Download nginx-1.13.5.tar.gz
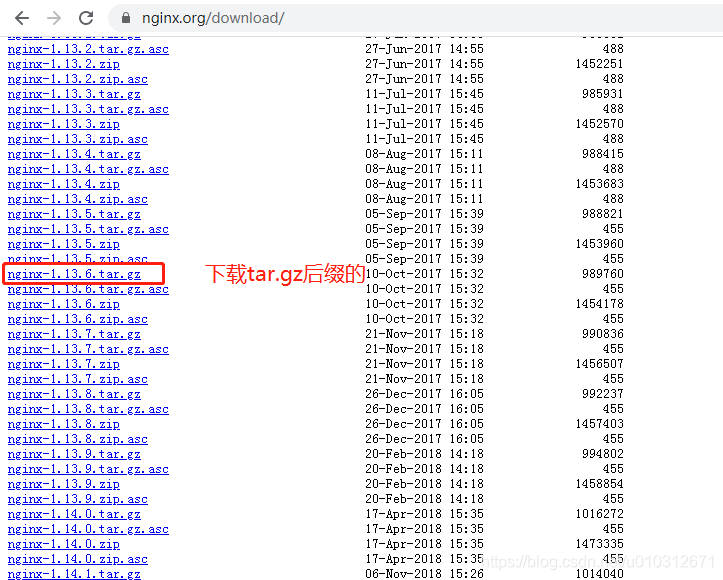The height and width of the screenshot is (580, 723). tap(74, 214)
